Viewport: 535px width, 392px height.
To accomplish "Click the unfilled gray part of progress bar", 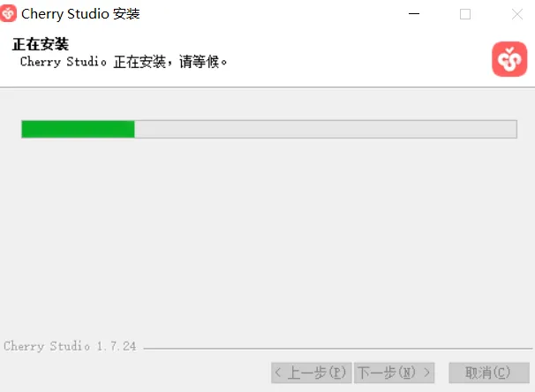I will 326,129.
